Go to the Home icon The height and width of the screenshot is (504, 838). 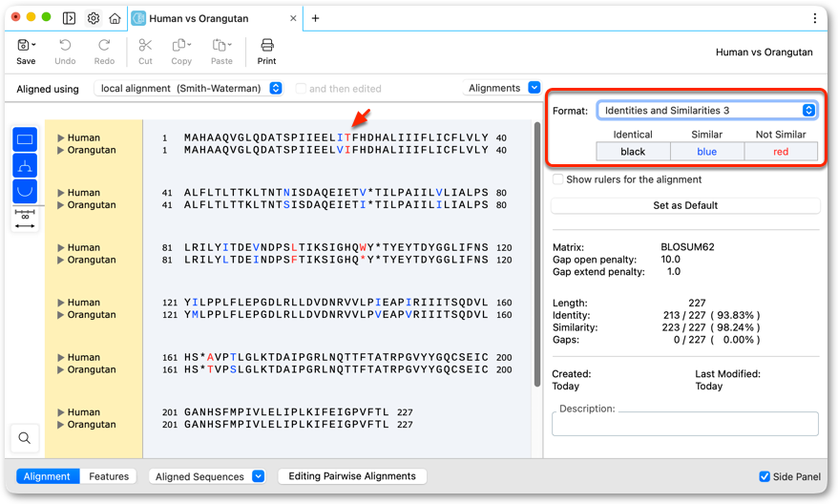click(x=115, y=18)
